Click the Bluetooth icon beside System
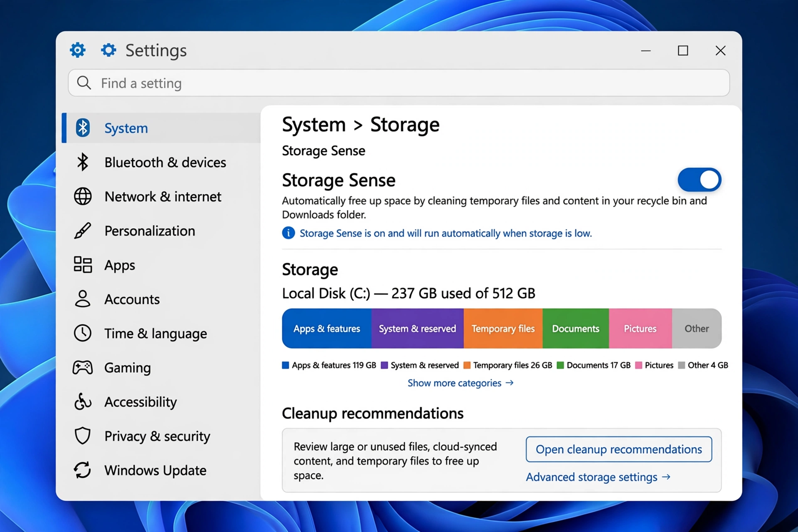The image size is (798, 532). click(x=83, y=128)
